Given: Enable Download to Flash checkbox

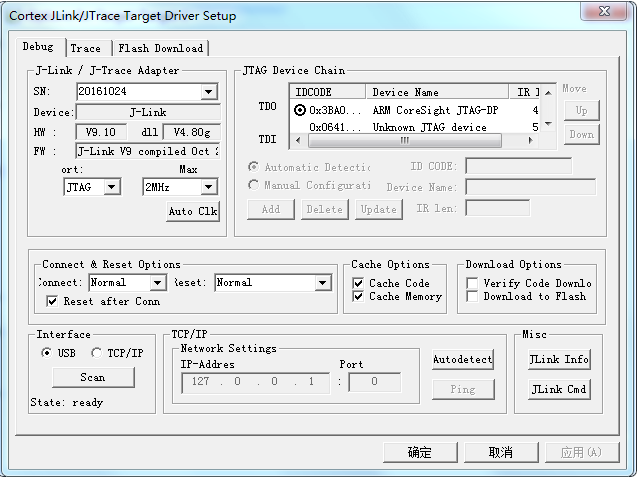Looking at the screenshot, I should coord(472,296).
